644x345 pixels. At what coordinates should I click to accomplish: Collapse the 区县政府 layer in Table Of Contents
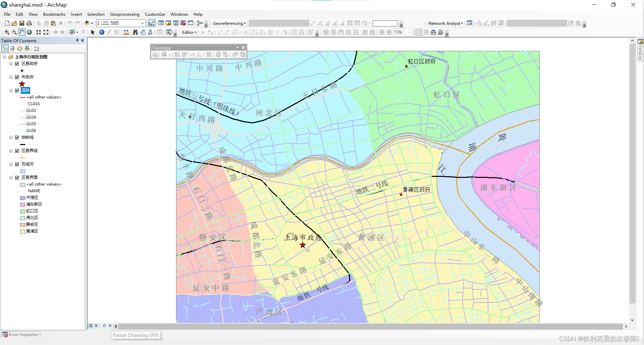[10, 64]
